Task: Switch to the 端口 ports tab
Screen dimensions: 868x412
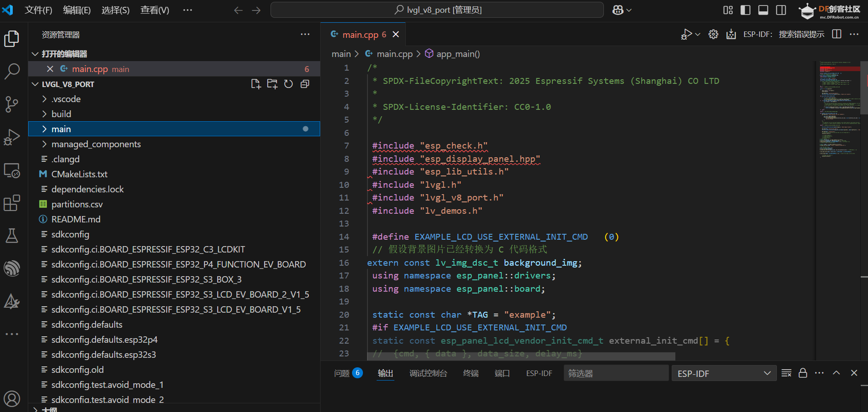Action: coord(502,373)
